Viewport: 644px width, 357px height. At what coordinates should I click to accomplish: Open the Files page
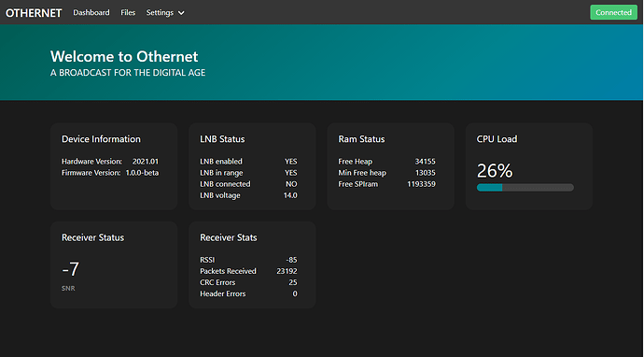click(128, 13)
